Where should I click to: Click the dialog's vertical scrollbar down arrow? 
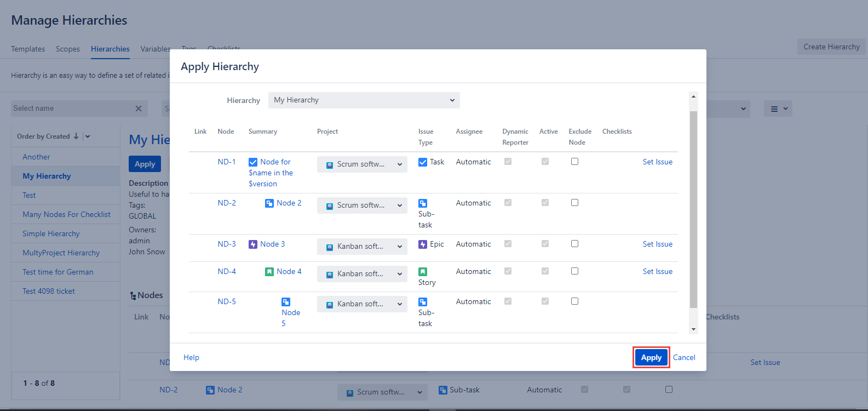(693, 329)
